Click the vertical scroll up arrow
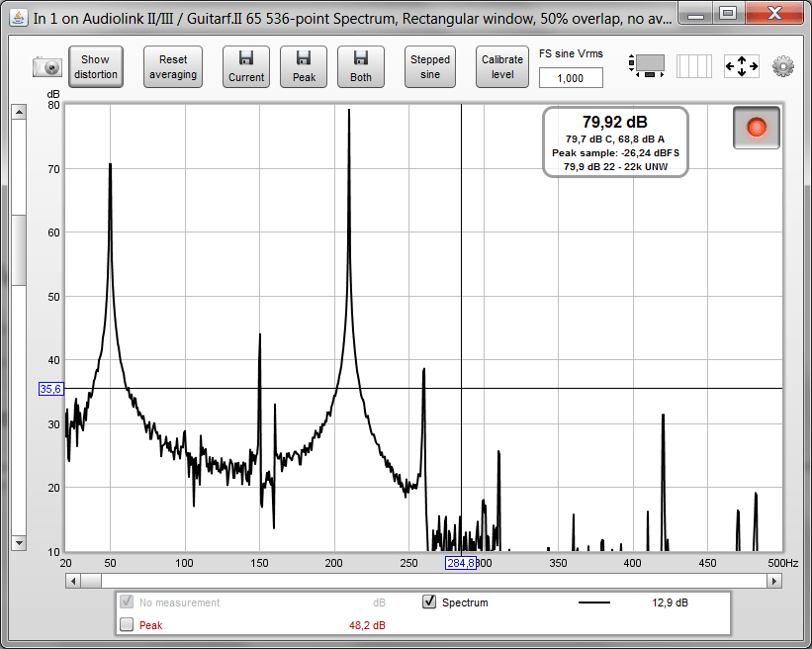812x649 pixels. coord(19,112)
